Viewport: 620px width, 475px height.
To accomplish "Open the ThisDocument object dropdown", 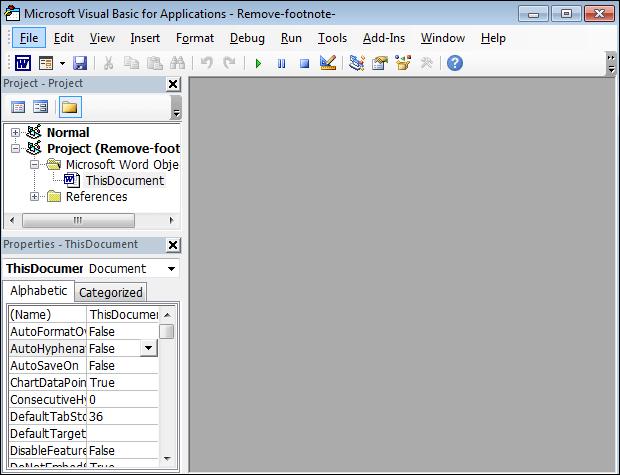I will pyautogui.click(x=171, y=269).
